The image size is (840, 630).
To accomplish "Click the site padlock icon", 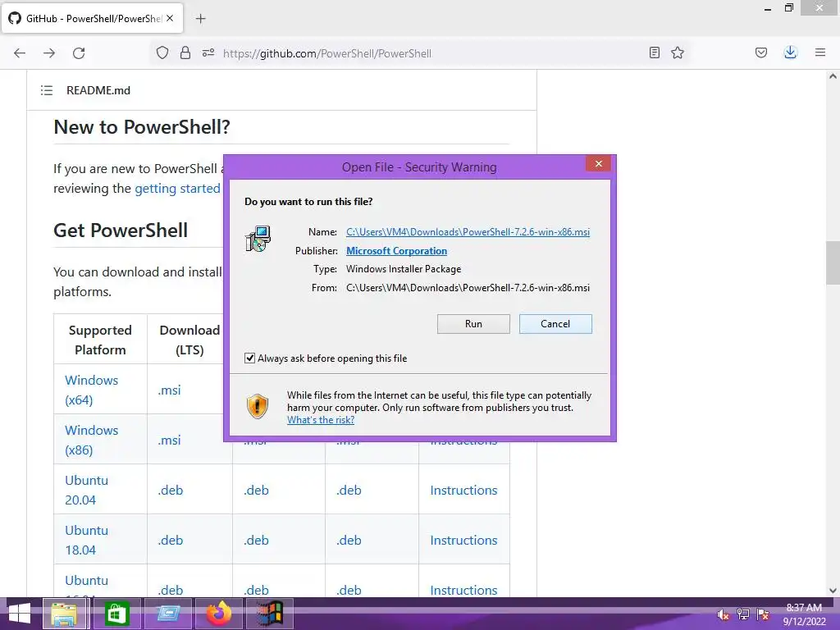I will click(x=185, y=52).
